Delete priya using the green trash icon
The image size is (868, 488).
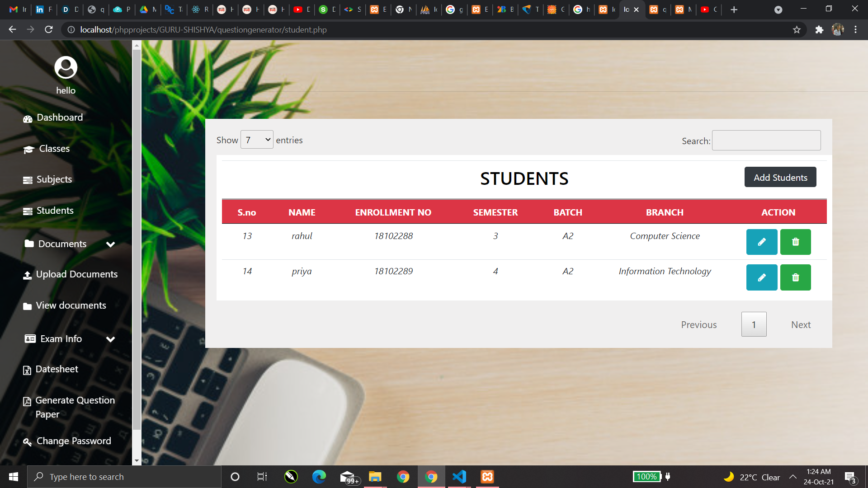click(x=795, y=277)
